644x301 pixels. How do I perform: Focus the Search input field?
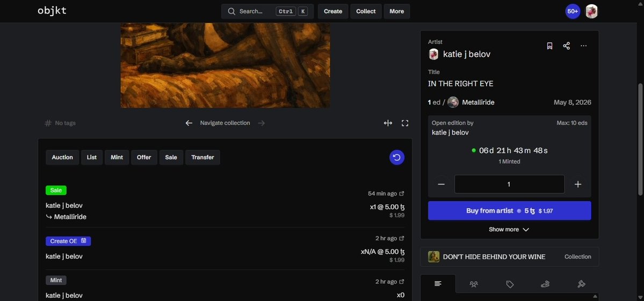click(267, 11)
